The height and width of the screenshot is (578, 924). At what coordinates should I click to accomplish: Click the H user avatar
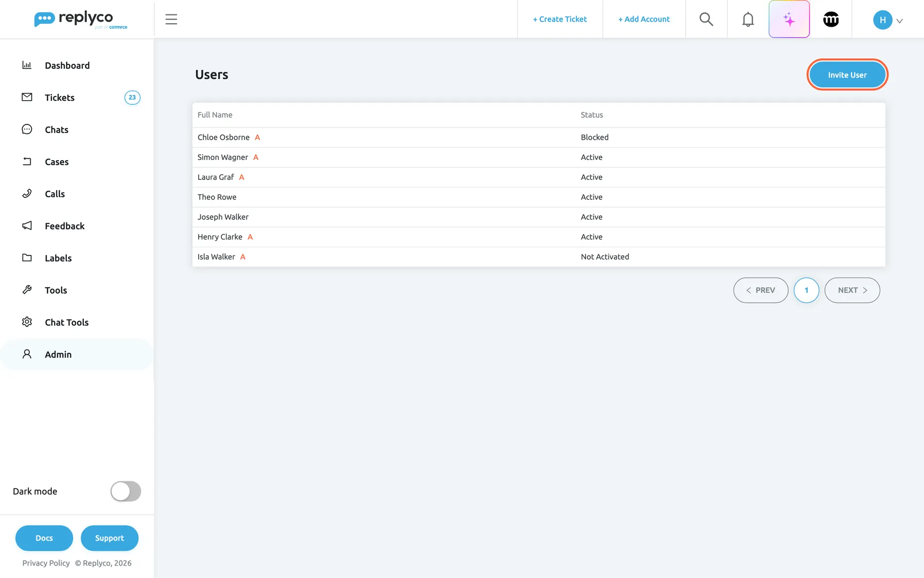click(882, 20)
